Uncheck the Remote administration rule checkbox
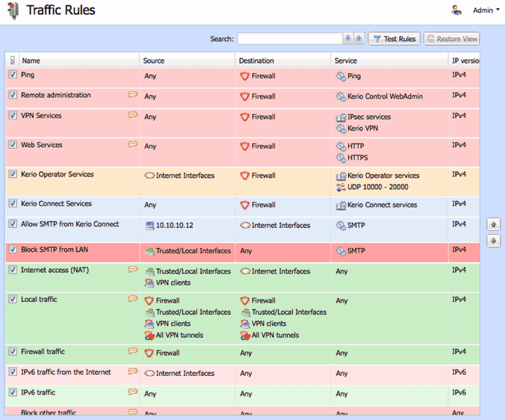Image resolution: width=505 pixels, height=420 pixels. pyautogui.click(x=13, y=95)
